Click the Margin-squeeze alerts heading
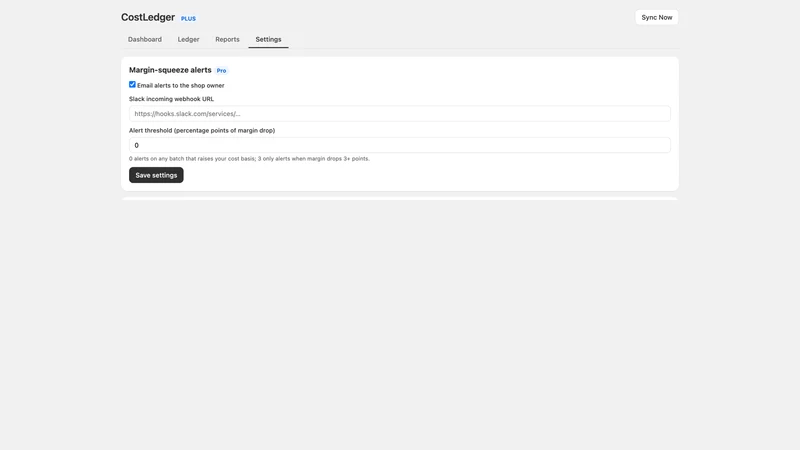Screen dimensions: 800x450 (170, 70)
